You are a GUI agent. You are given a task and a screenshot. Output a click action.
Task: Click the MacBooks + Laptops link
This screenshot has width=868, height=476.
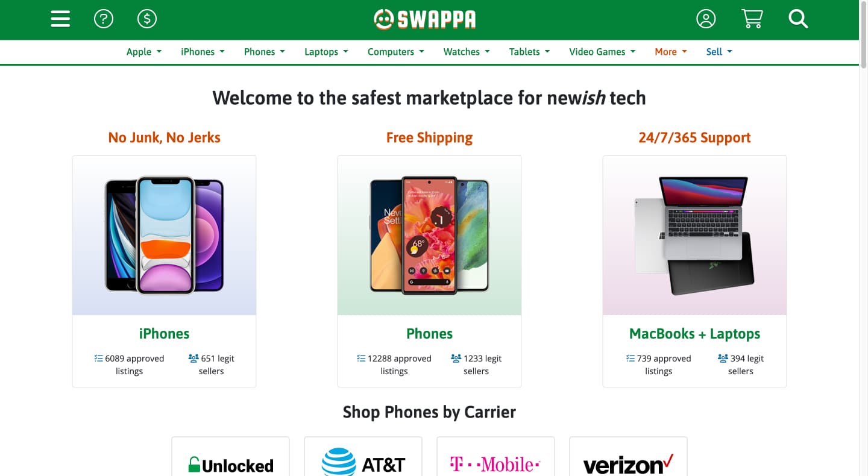pos(694,334)
